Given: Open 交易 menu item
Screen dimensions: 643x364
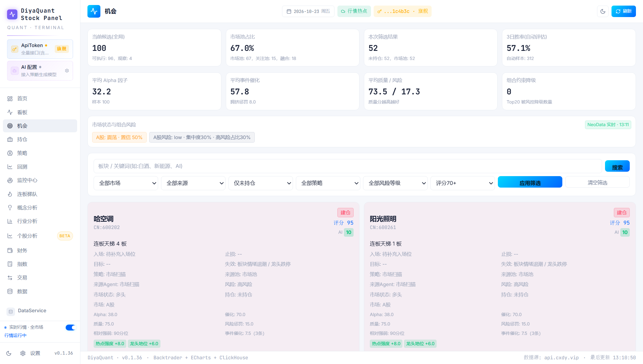Looking at the screenshot, I should [40, 278].
